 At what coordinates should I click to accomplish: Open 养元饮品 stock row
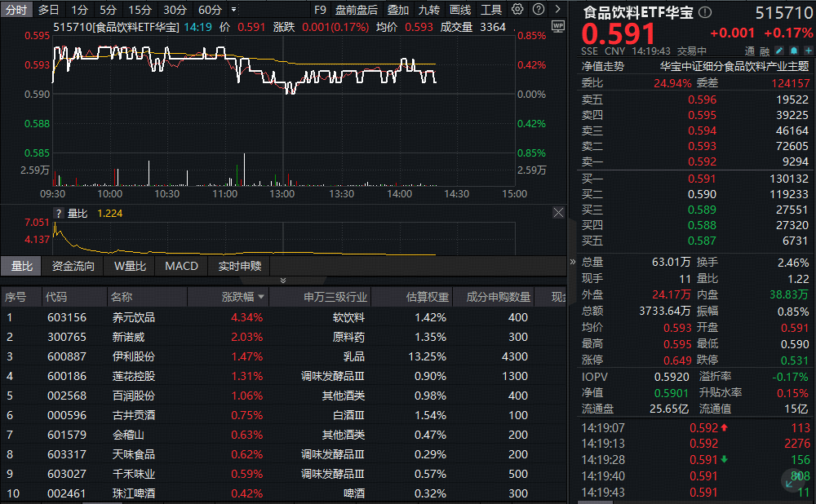point(133,317)
